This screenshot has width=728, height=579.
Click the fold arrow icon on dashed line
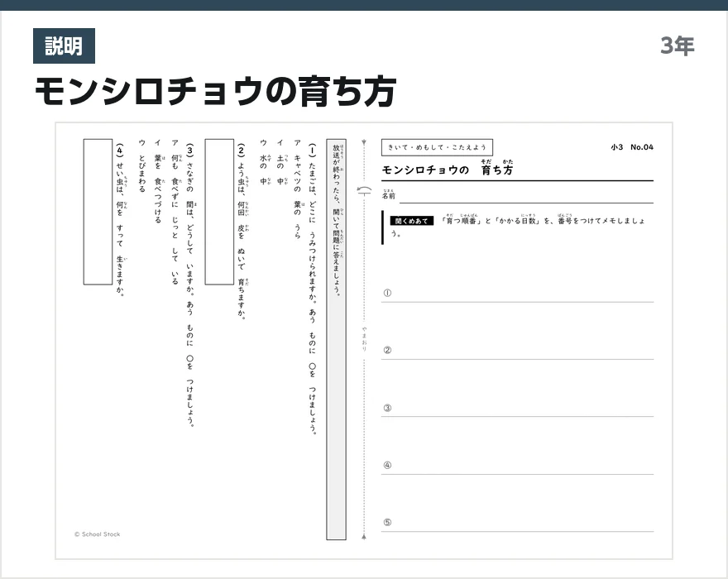(365, 190)
